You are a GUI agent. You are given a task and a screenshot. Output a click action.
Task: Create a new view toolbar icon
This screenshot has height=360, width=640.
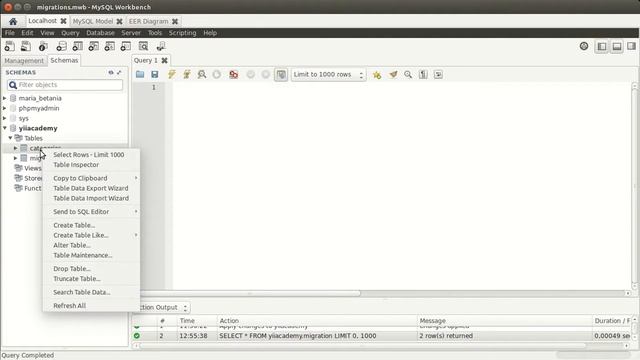93,47
